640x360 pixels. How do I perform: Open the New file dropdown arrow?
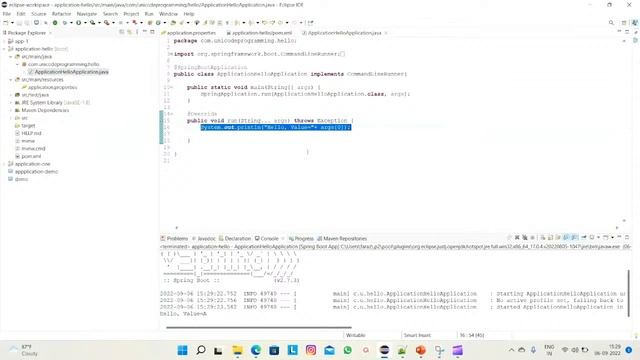[12, 23]
